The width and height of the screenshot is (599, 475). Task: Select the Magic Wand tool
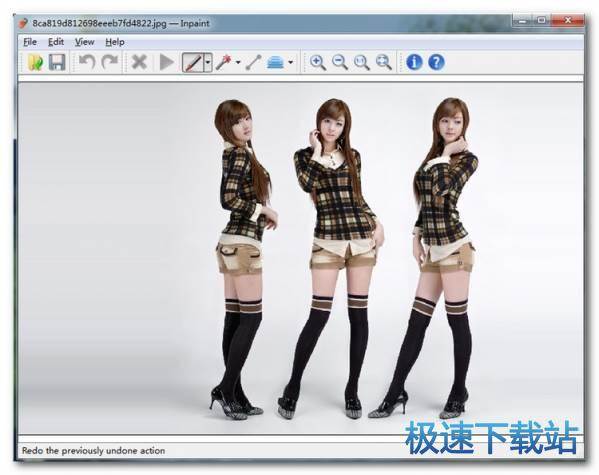(x=224, y=62)
